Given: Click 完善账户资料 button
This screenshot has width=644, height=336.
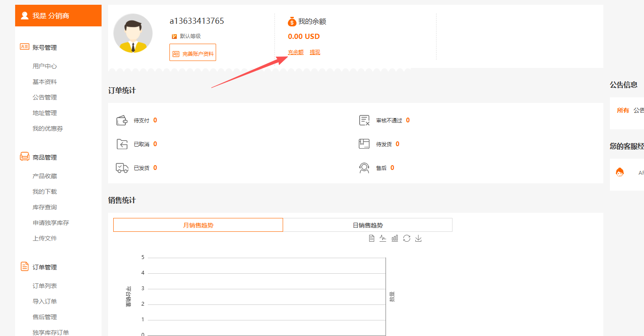Looking at the screenshot, I should [x=193, y=52].
